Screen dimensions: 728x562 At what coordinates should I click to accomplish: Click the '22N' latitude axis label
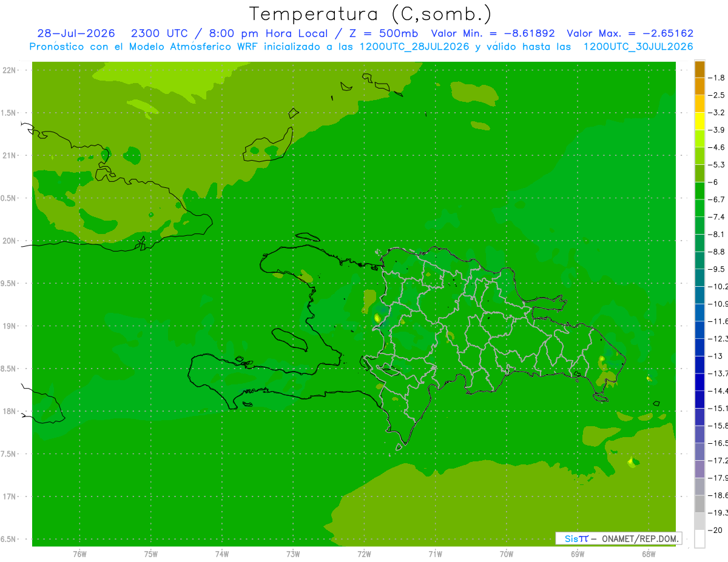tap(9, 70)
